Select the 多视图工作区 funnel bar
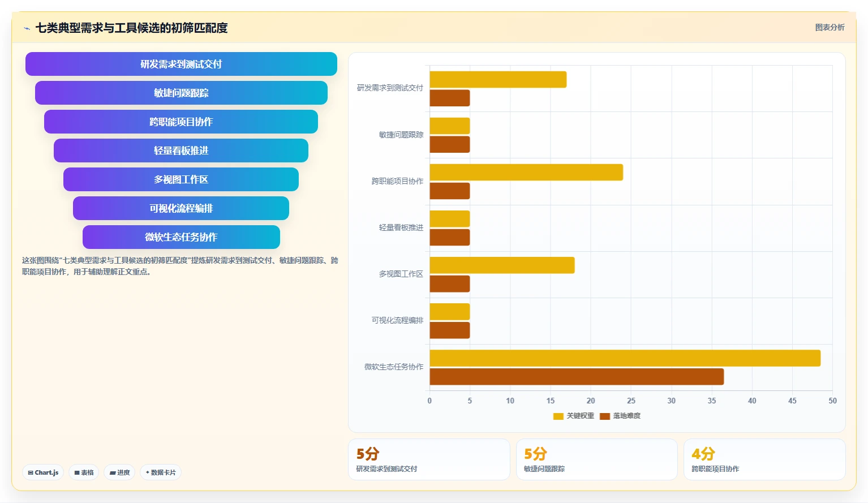868x503 pixels. 181,179
